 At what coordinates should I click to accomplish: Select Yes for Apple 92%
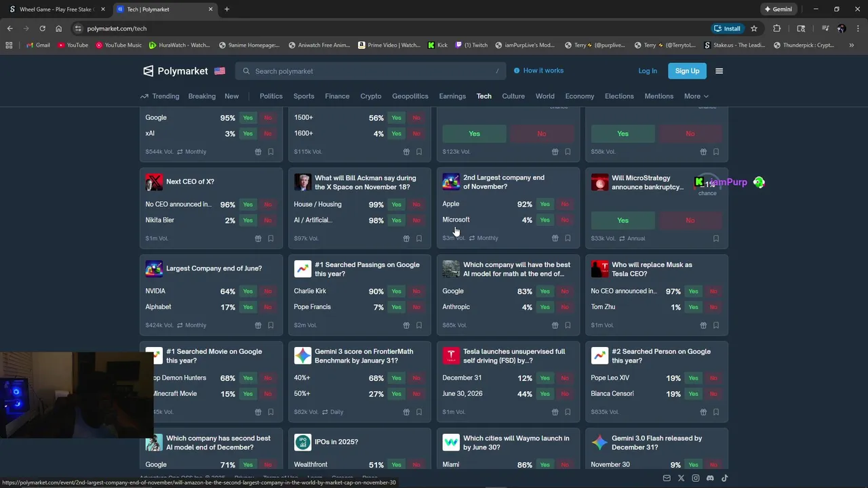click(x=545, y=204)
